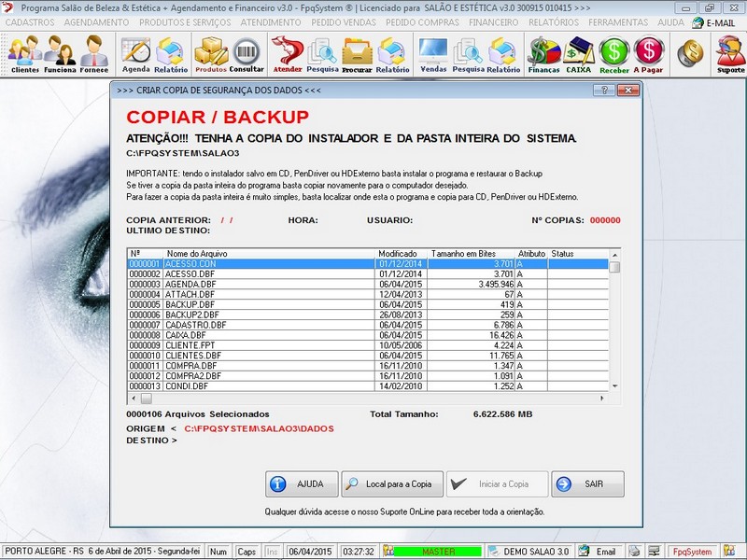Click the Tamanho em Bites column header
Image resolution: width=747 pixels, height=560 pixels.
pyautogui.click(x=471, y=254)
